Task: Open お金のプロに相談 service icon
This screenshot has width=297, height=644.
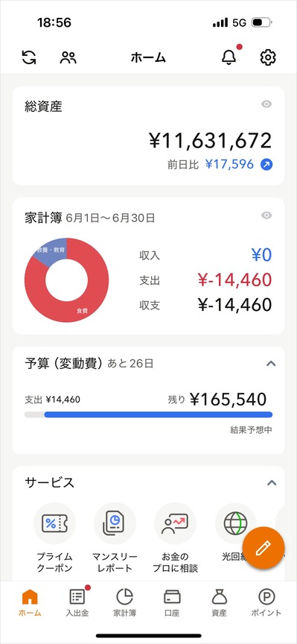Action: [x=175, y=524]
